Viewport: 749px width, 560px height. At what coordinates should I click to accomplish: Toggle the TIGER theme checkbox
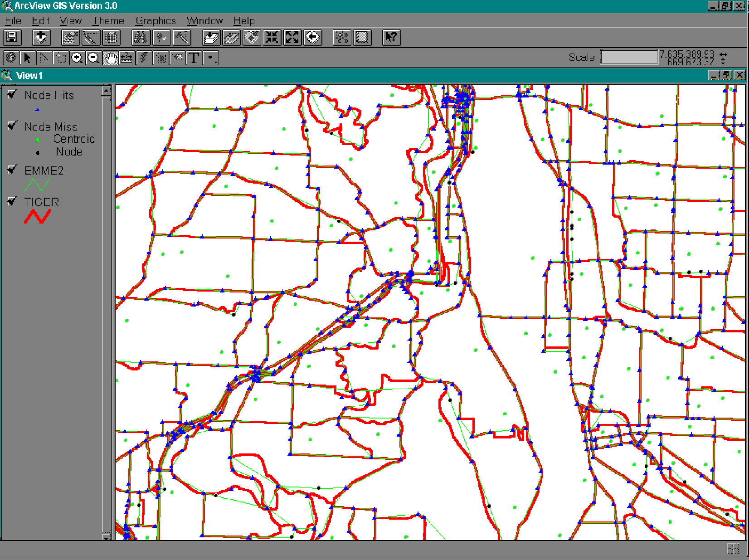tap(13, 201)
